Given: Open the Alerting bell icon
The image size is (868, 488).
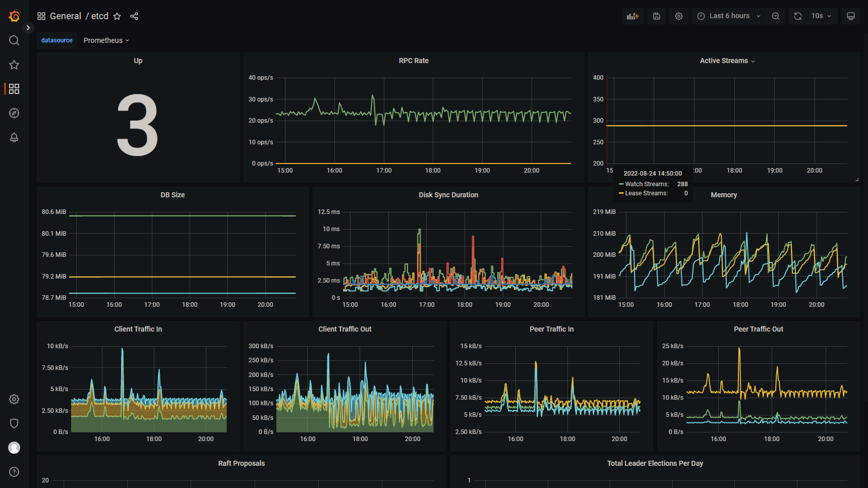Looking at the screenshot, I should [x=14, y=137].
